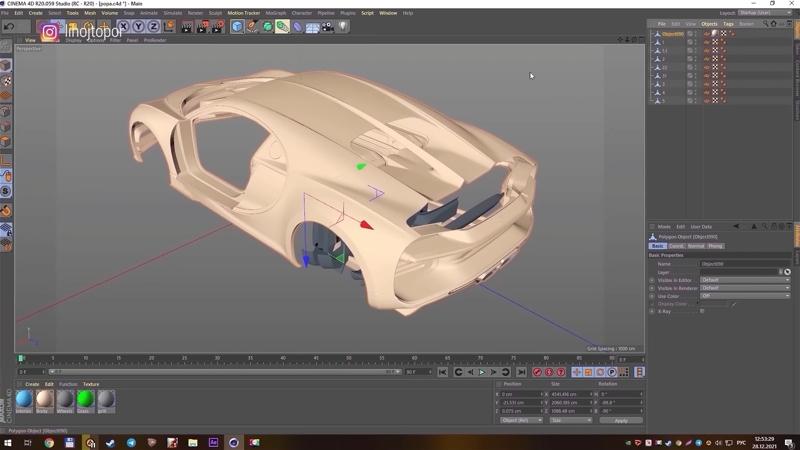
Task: Open Edit Render Settings clapperboard icon
Action: (x=218, y=27)
